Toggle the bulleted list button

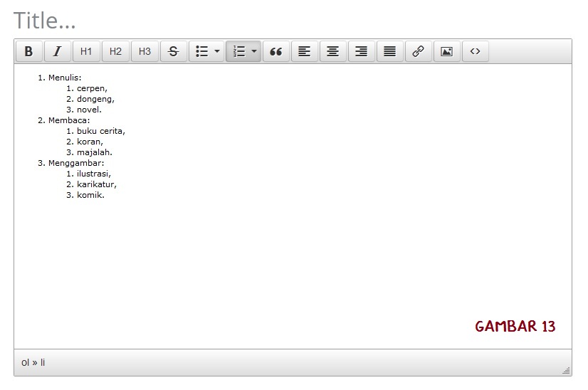pos(201,51)
